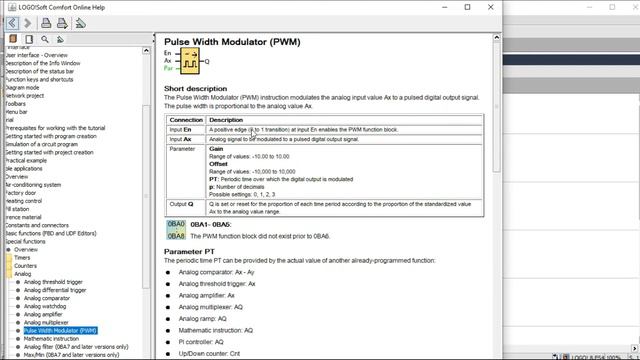Open 'Description of the status bar' topic

pyautogui.click(x=40, y=71)
